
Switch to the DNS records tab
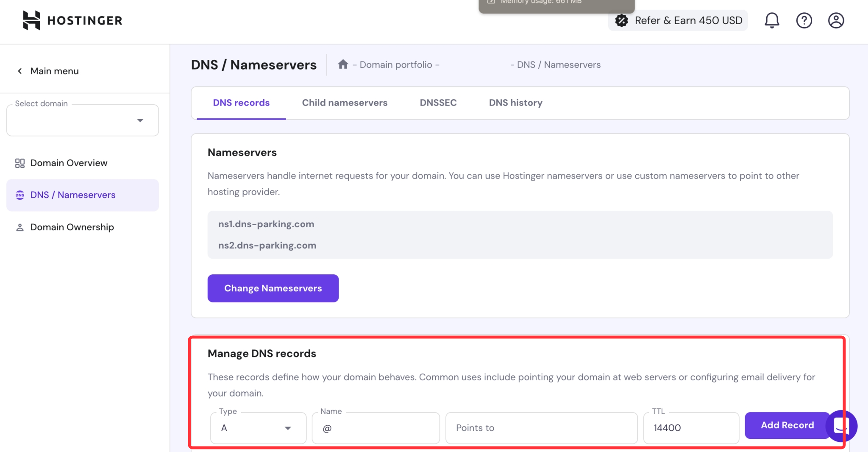point(241,103)
